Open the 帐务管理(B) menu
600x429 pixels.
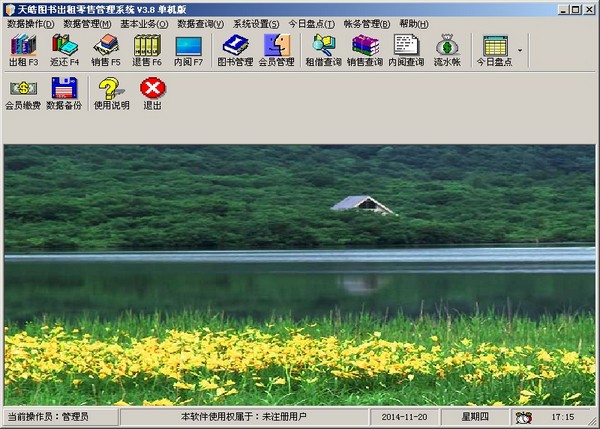(367, 24)
